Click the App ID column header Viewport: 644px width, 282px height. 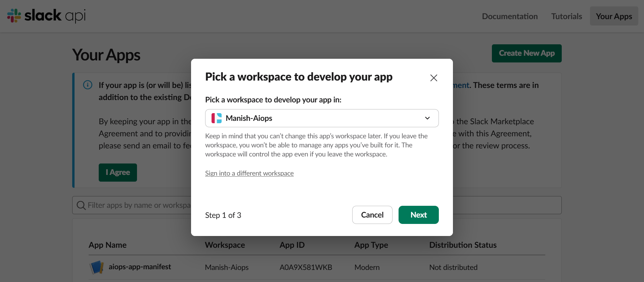(x=292, y=245)
